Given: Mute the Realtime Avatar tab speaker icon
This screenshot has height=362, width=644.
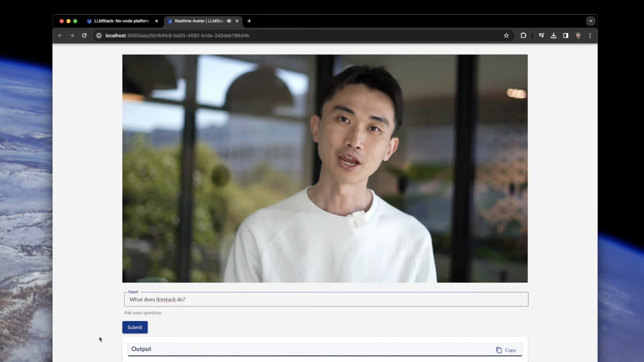Looking at the screenshot, I should coord(229,21).
